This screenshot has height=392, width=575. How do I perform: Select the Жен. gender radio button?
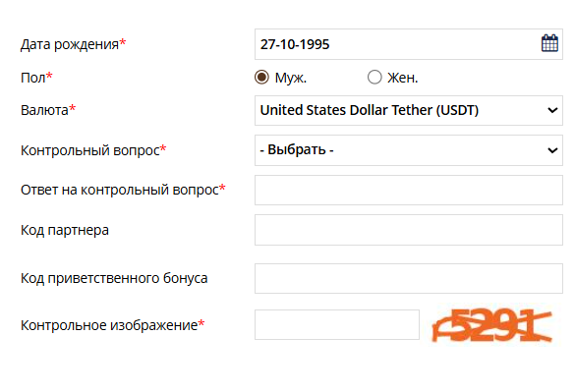[374, 78]
